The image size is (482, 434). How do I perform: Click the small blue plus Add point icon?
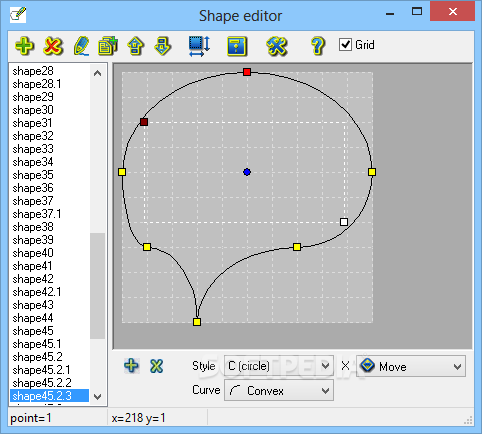tap(131, 365)
